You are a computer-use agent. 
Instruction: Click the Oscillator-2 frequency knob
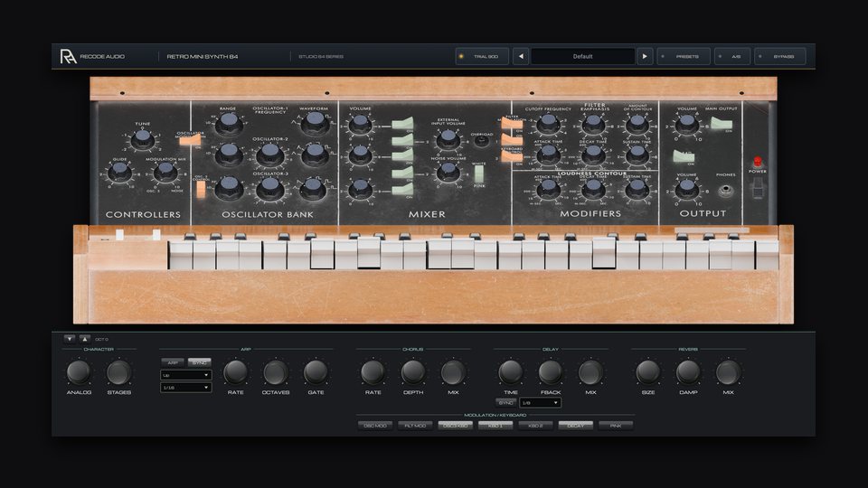tap(270, 155)
